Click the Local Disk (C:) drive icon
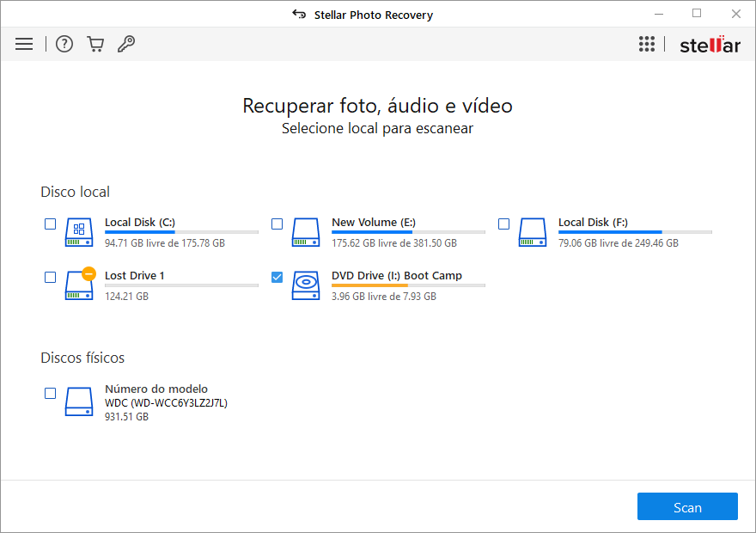The width and height of the screenshot is (756, 533). pyautogui.click(x=79, y=232)
